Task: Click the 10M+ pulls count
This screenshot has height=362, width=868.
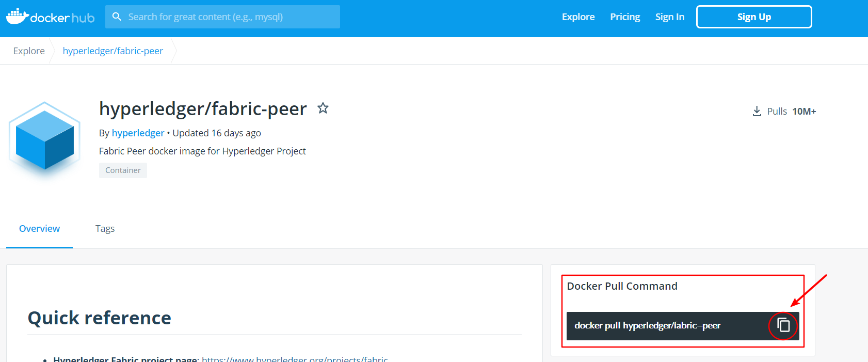Action: [804, 111]
